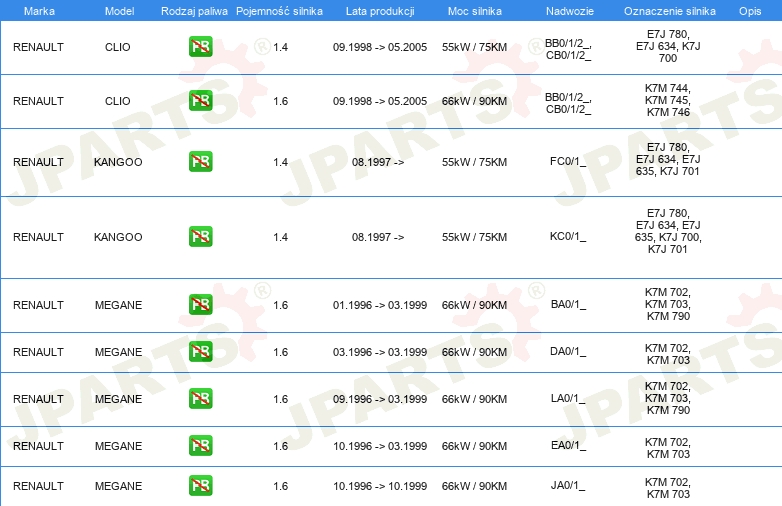Select engine codes 'K7M 744, K7M 745, K7M 746'
This screenshot has width=782, height=506.
[x=668, y=100]
